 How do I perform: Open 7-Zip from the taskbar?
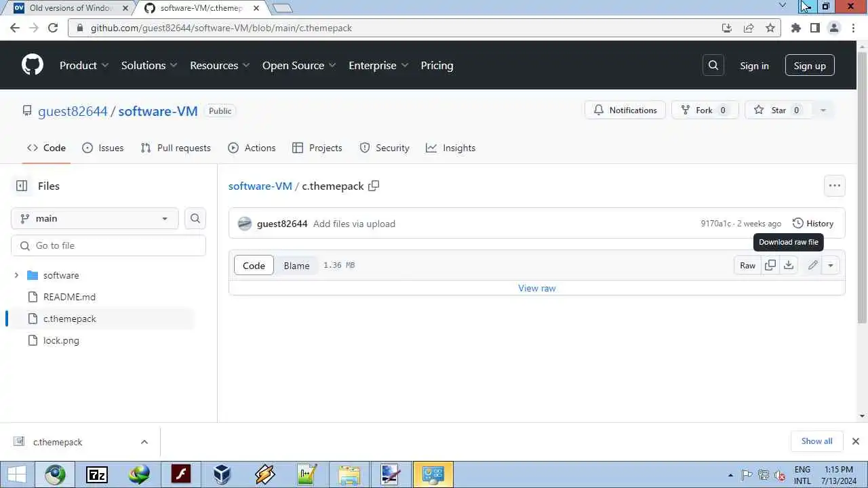coord(97,474)
